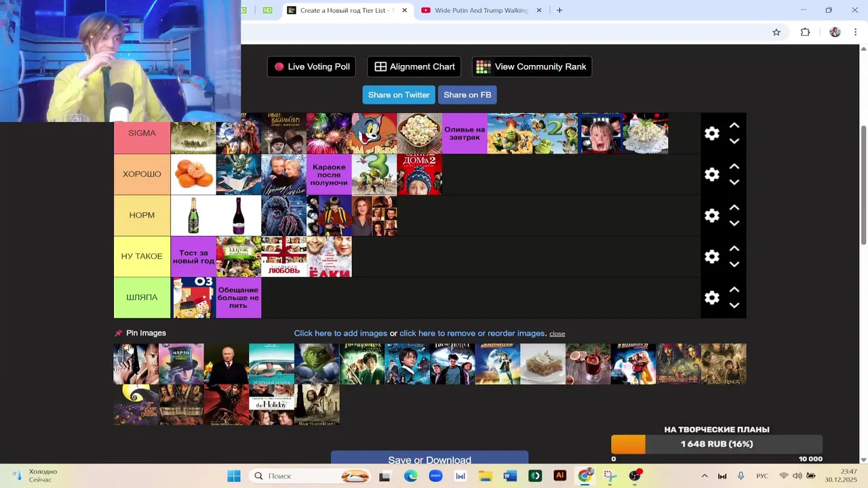Move ХОРОШО row down with down arrow
The height and width of the screenshot is (488, 868).
(734, 182)
